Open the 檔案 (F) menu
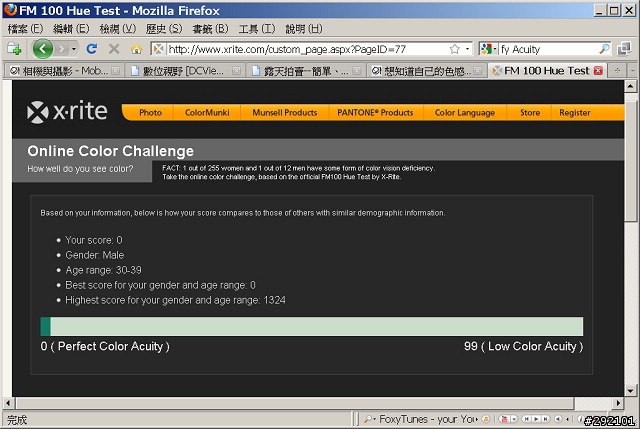640x429 pixels. coord(25,29)
